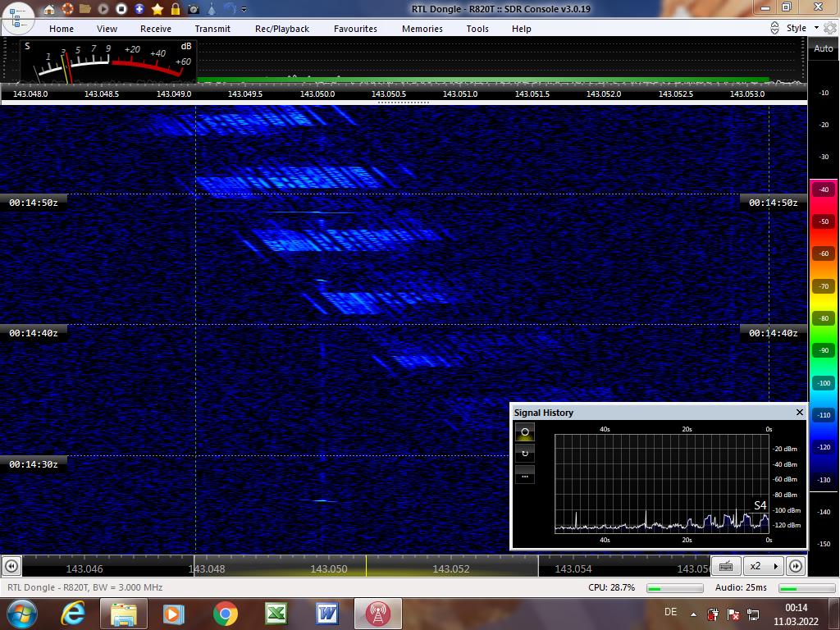Open the x2 zoom dropdown
This screenshot has height=630, width=840.
click(763, 566)
